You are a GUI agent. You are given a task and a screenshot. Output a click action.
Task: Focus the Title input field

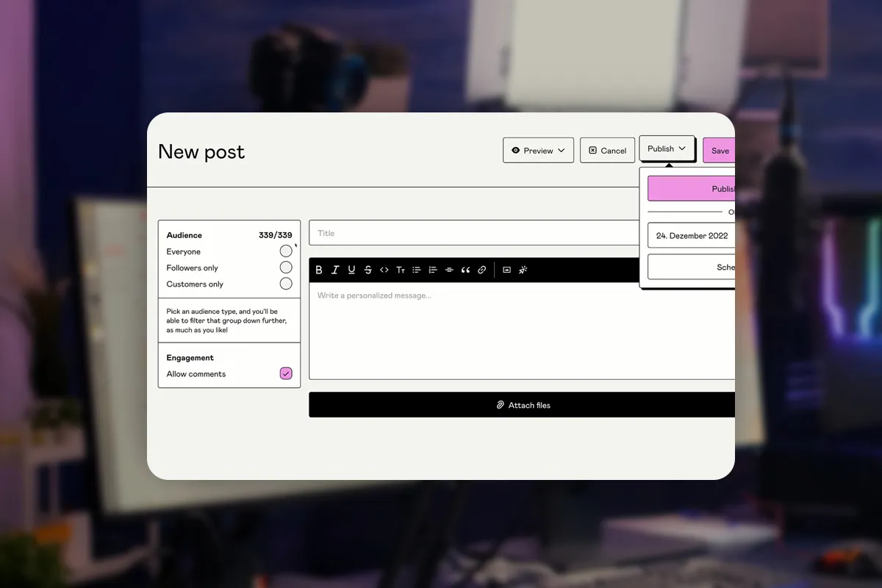tap(474, 233)
